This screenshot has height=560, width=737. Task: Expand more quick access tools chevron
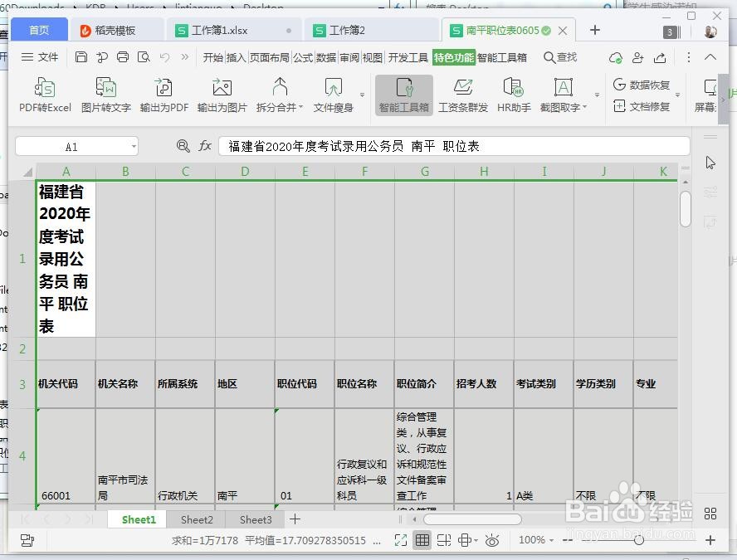click(x=185, y=57)
